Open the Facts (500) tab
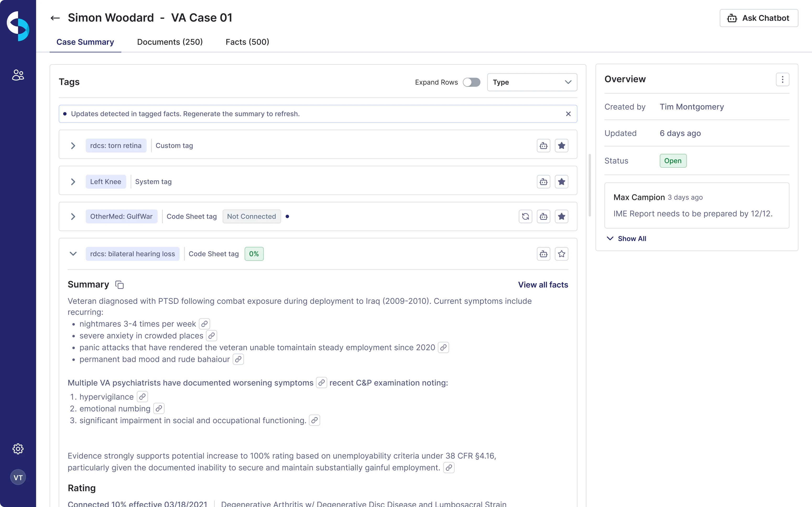The width and height of the screenshot is (812, 507). [x=247, y=42]
